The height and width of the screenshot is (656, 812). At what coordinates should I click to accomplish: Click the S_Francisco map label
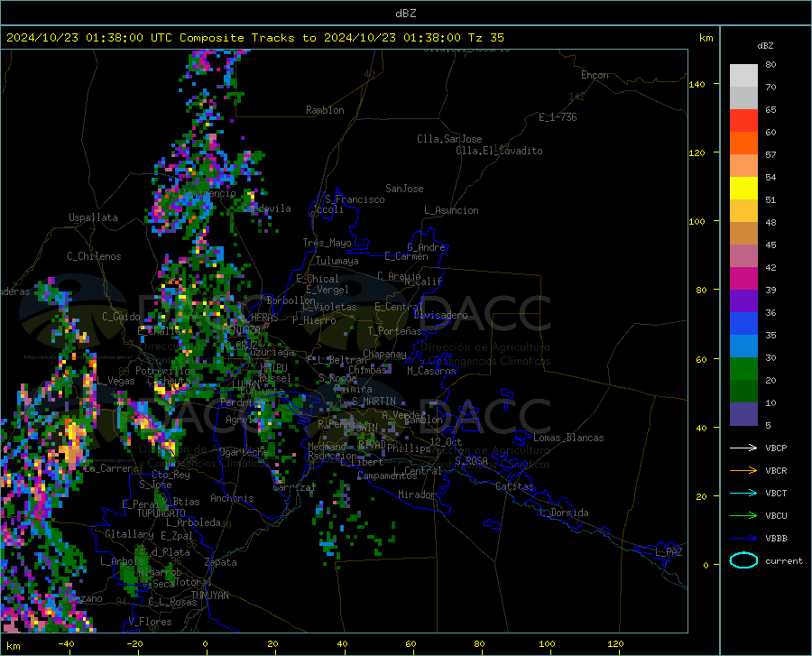tap(355, 199)
